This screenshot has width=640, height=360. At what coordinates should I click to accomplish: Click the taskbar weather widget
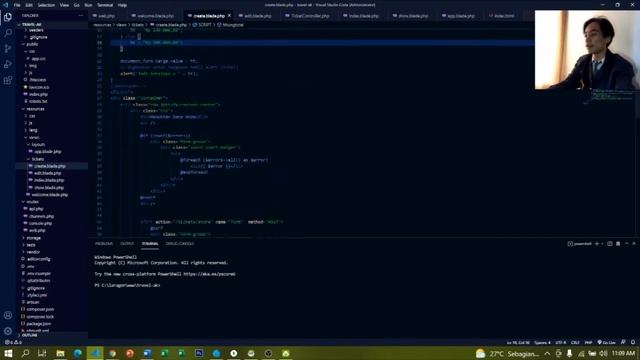508,353
